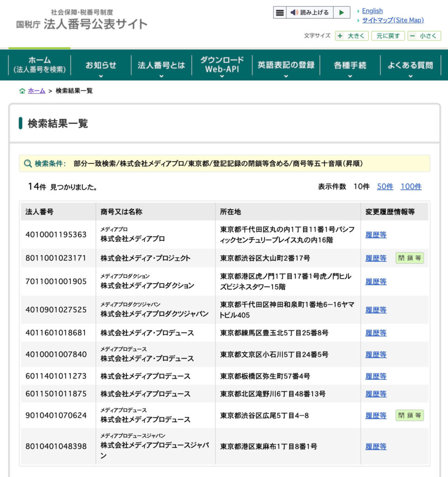Open the read-aloud menu hamburger icon
The height and width of the screenshot is (477, 448).
[x=279, y=13]
